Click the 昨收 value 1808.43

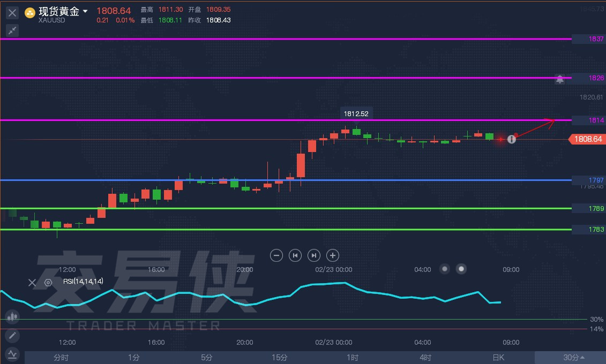coord(219,20)
